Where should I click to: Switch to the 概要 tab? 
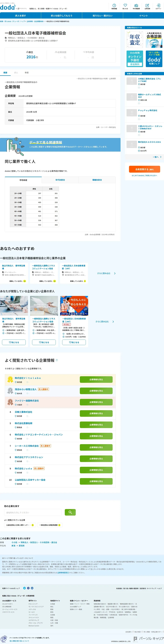click(x=5, y=73)
